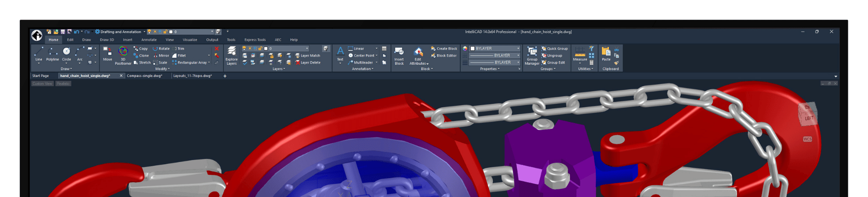Screen dimensions: 868x197
Task: Expand the Draw panel
Action: pos(66,69)
